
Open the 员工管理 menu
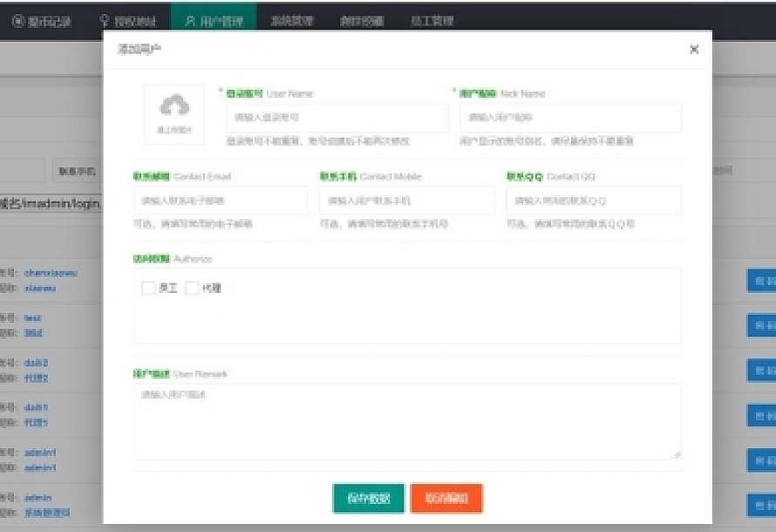pos(432,21)
